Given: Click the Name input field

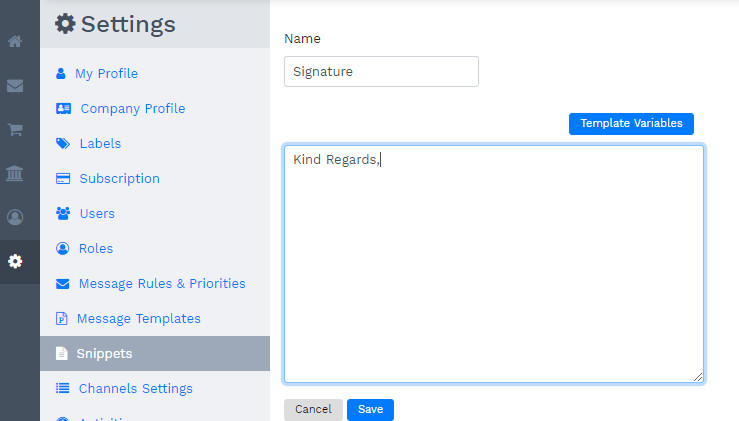Looking at the screenshot, I should tap(381, 72).
